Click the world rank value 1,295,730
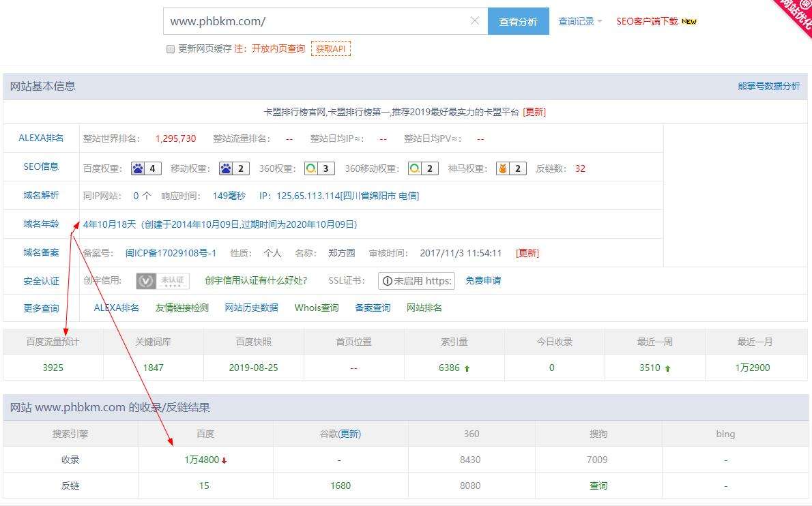The width and height of the screenshot is (812, 506). click(175, 138)
